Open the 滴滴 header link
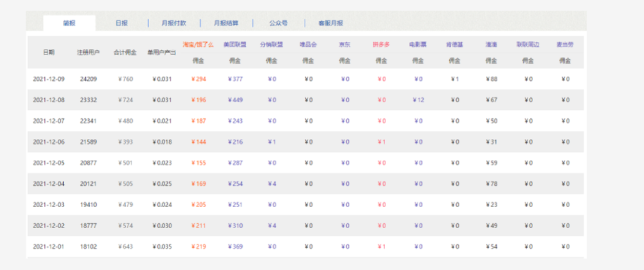This screenshot has height=270, width=644. pyautogui.click(x=491, y=45)
